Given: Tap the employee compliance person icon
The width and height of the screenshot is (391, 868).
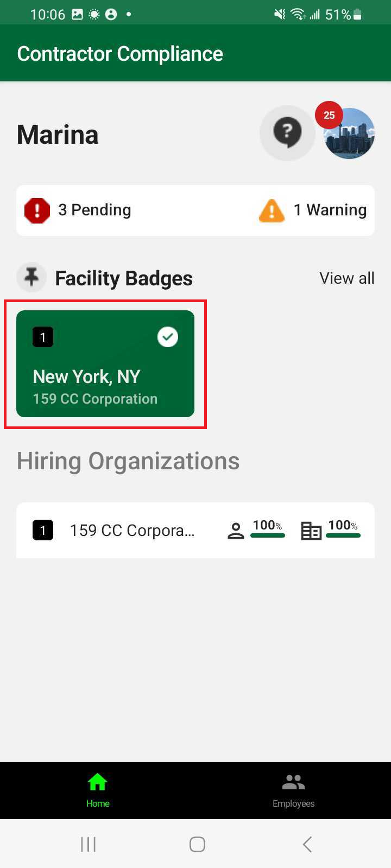Looking at the screenshot, I should pos(236,531).
